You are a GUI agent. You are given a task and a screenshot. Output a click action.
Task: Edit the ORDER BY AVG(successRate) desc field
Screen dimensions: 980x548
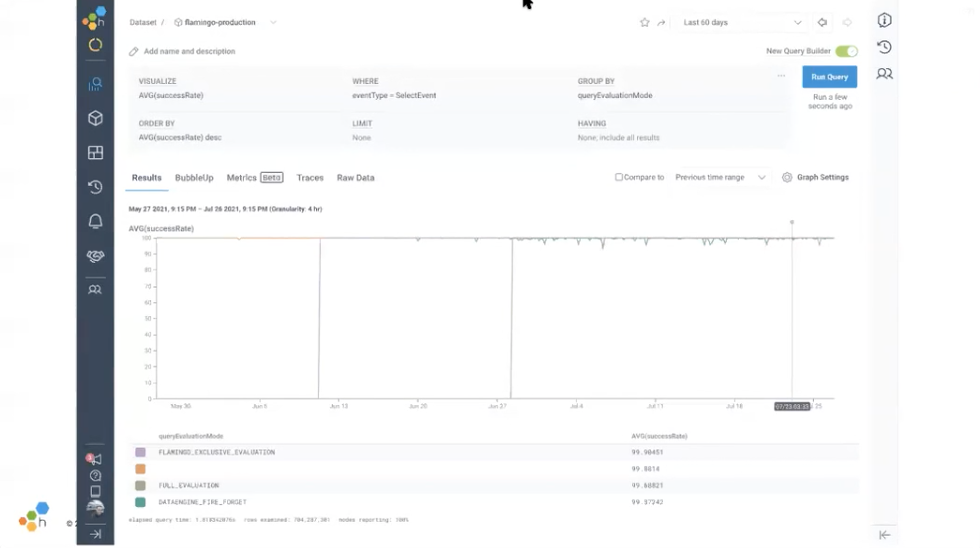click(x=180, y=137)
